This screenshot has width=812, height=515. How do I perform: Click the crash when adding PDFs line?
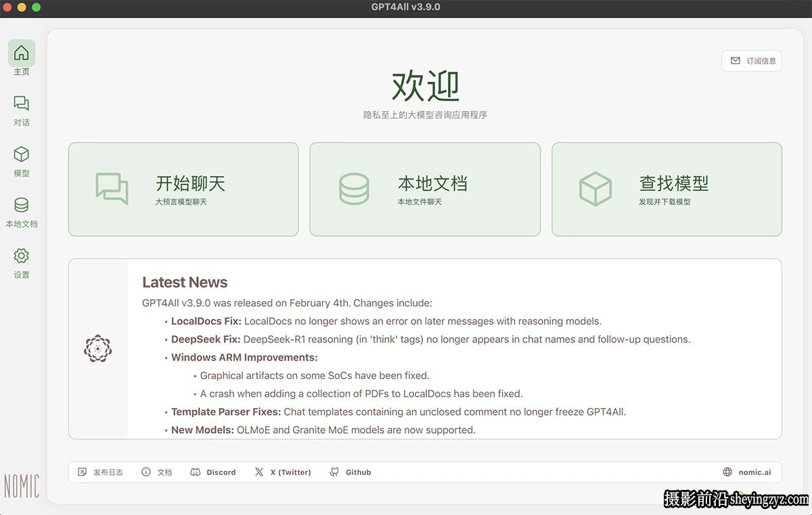(x=361, y=393)
